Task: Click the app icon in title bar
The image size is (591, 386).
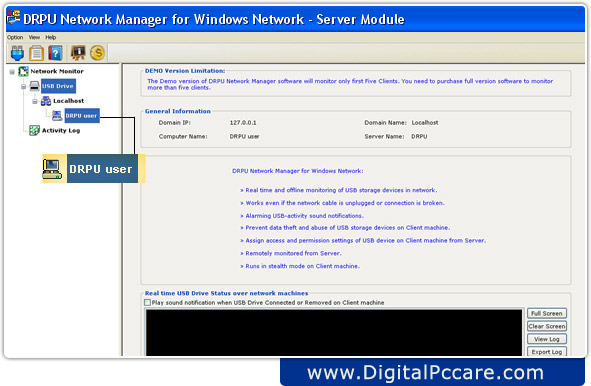Action: click(14, 18)
